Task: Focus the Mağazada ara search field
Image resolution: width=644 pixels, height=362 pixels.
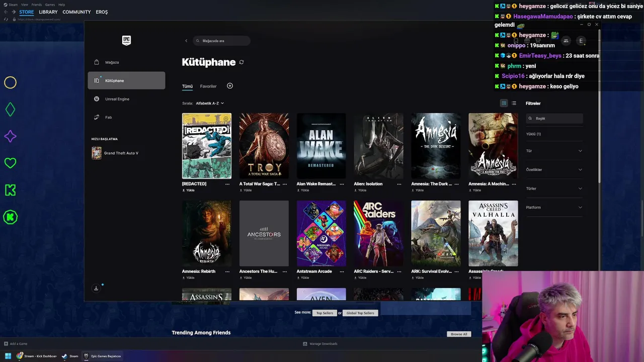Action: pyautogui.click(x=221, y=41)
